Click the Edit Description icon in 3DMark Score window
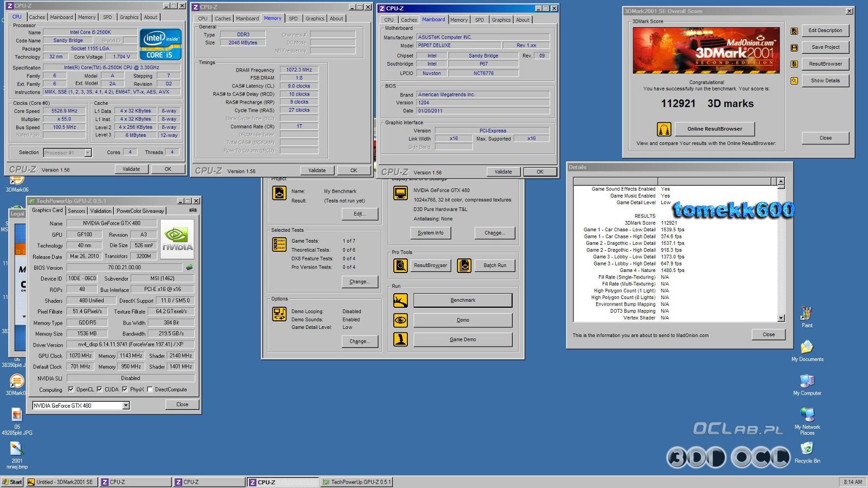This screenshot has height=488, width=868. click(794, 31)
